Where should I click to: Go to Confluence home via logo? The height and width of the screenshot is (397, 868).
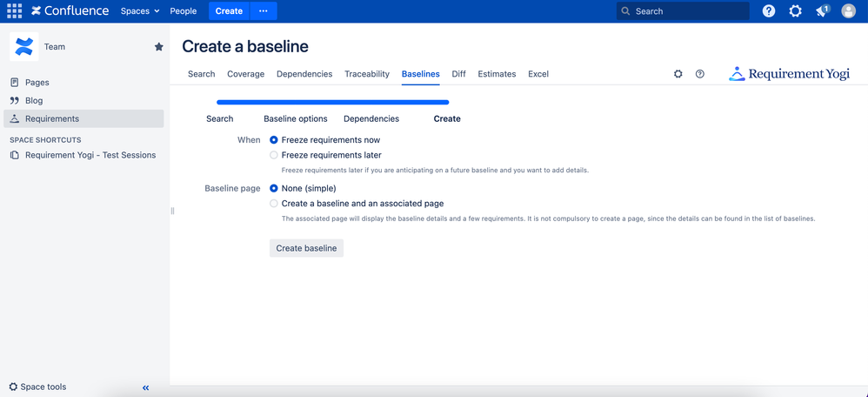(x=70, y=11)
